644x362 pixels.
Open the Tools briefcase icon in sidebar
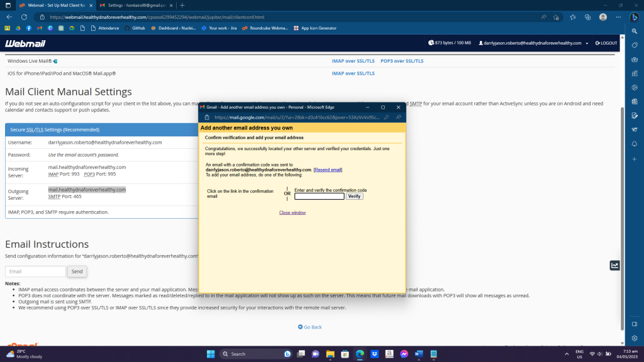coord(635,60)
